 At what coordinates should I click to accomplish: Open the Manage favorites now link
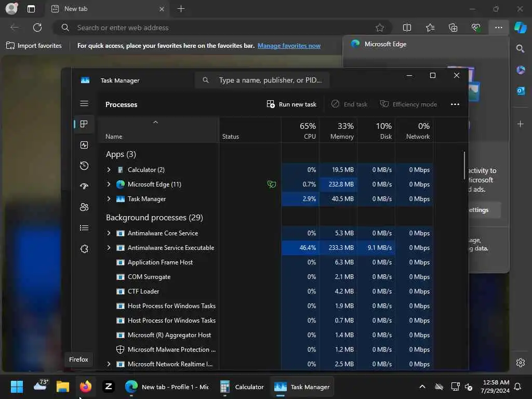289,46
